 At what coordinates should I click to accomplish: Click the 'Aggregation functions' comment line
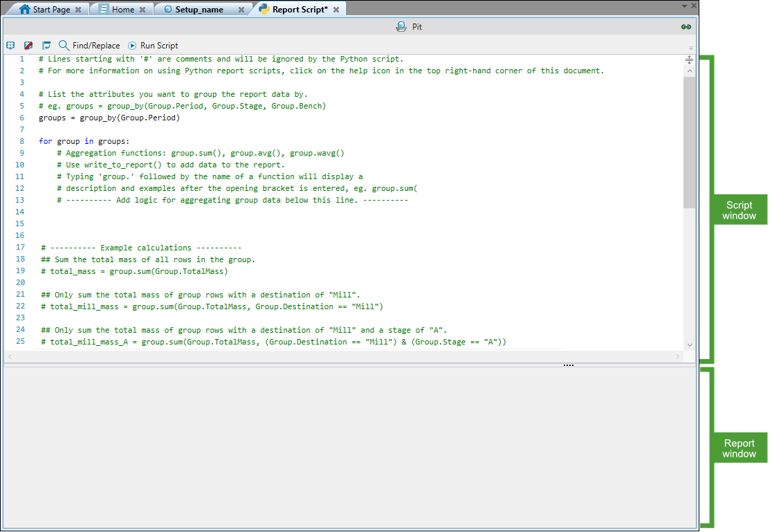(x=200, y=154)
